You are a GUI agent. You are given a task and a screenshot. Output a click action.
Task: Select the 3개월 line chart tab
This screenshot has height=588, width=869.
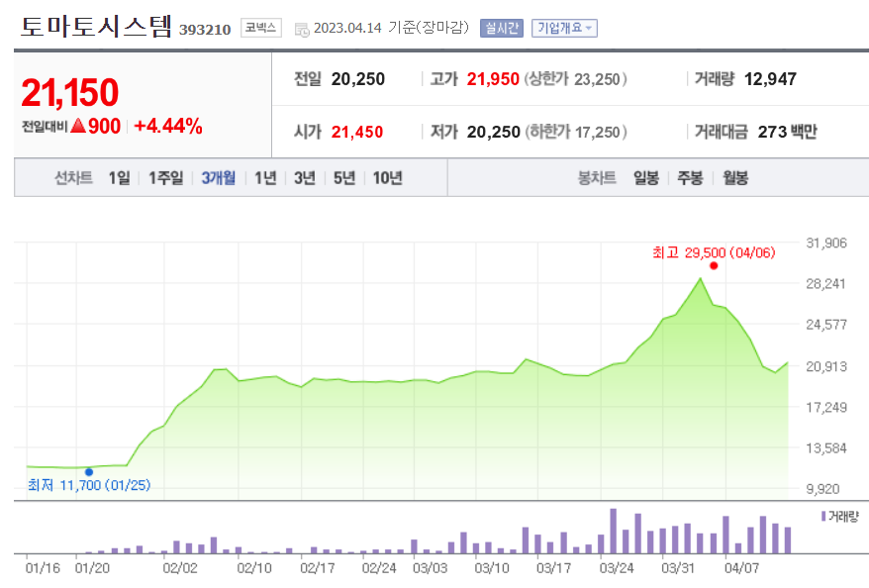(219, 178)
